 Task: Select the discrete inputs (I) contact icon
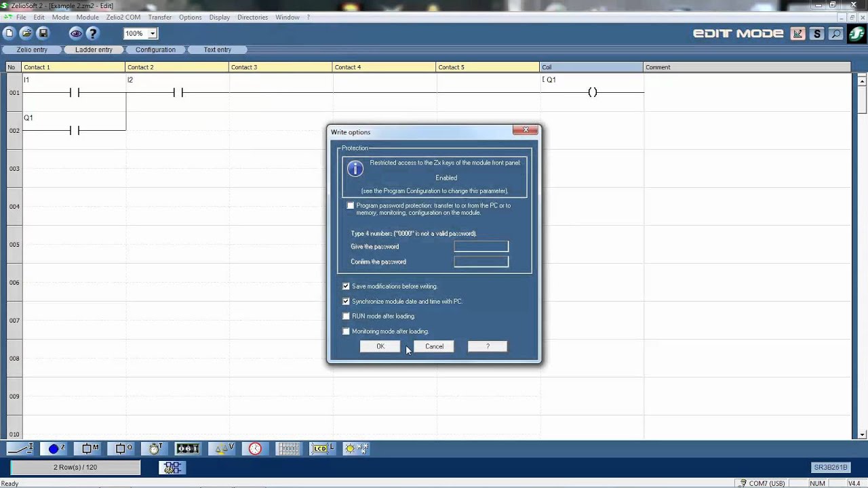pos(20,448)
